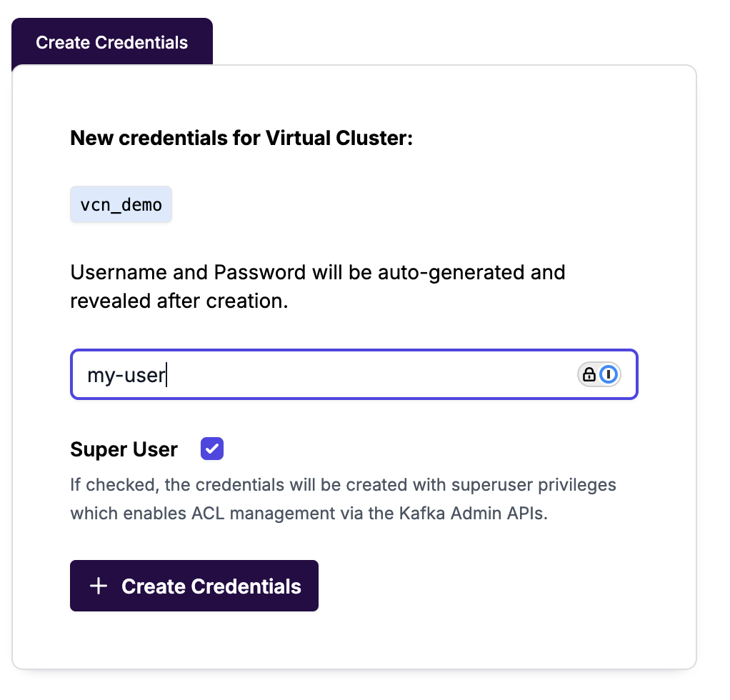Screen dimensions: 730x700
Task: Click the plus icon on the Create Credentials button
Action: pos(99,586)
